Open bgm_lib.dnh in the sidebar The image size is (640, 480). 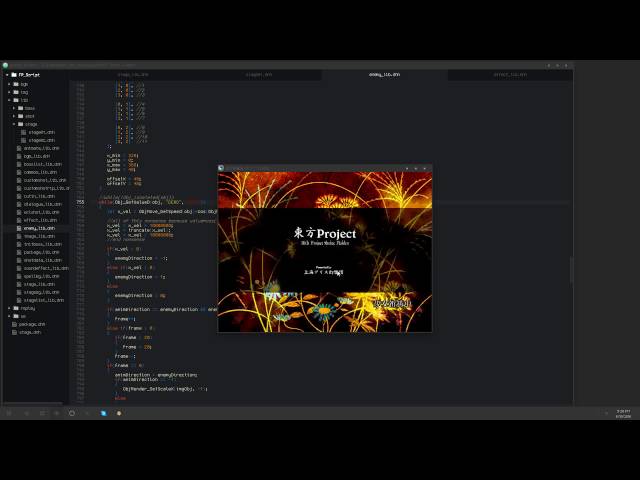[x=37, y=156]
